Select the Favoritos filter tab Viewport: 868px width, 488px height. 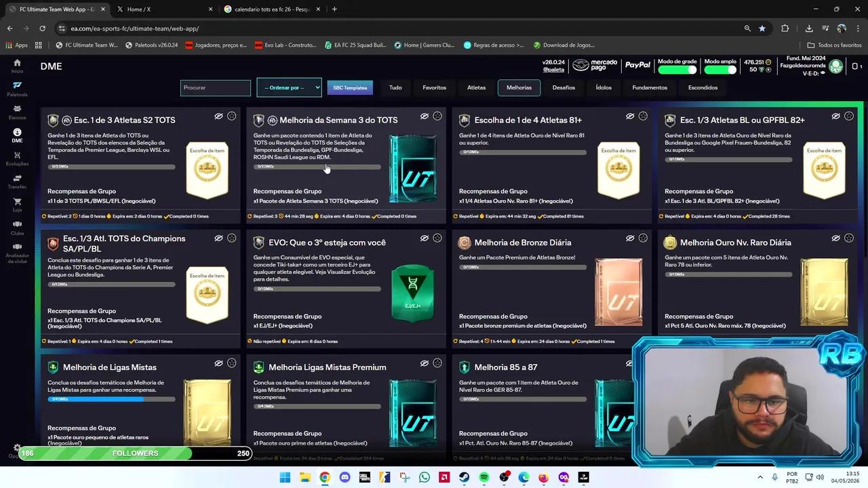click(435, 87)
